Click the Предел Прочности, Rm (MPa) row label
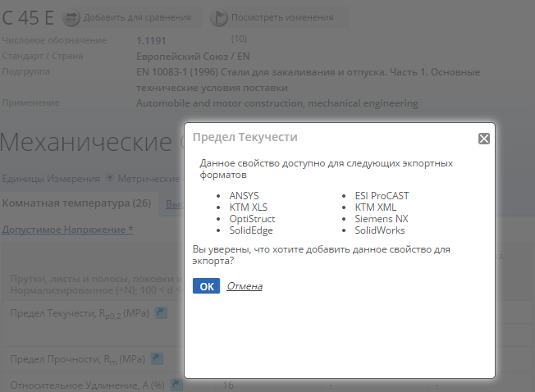The height and width of the screenshot is (392, 535). (x=78, y=359)
